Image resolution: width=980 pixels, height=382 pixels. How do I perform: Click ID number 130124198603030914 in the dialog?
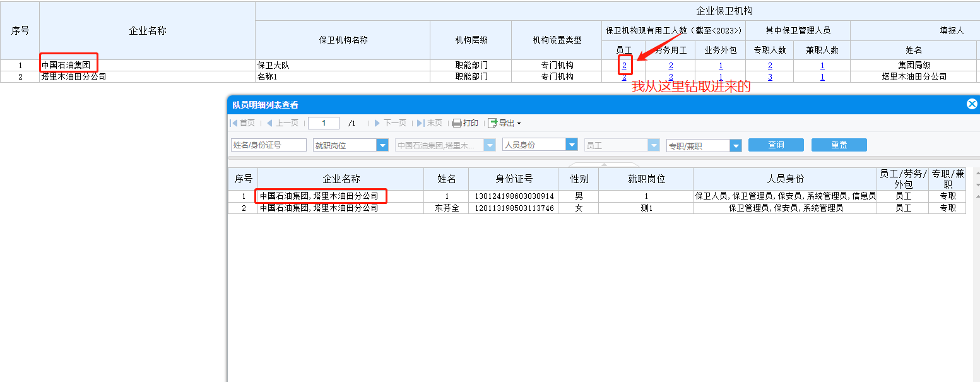[x=514, y=196]
